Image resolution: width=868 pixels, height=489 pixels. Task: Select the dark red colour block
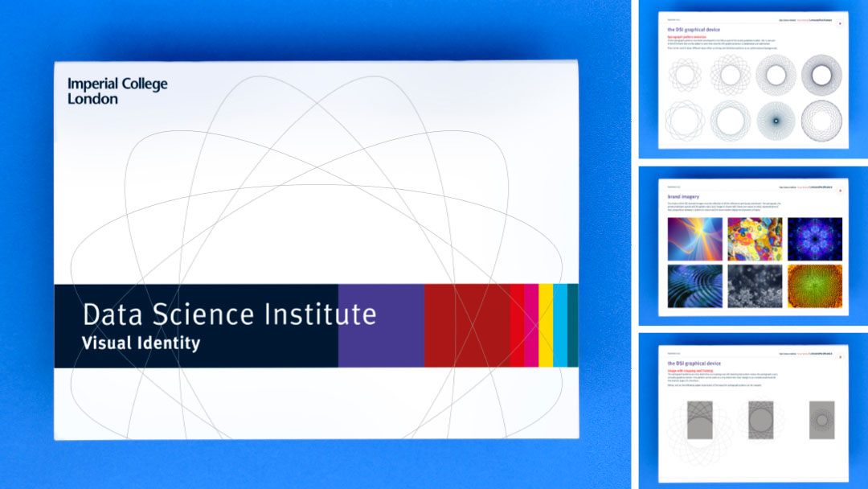click(467, 326)
